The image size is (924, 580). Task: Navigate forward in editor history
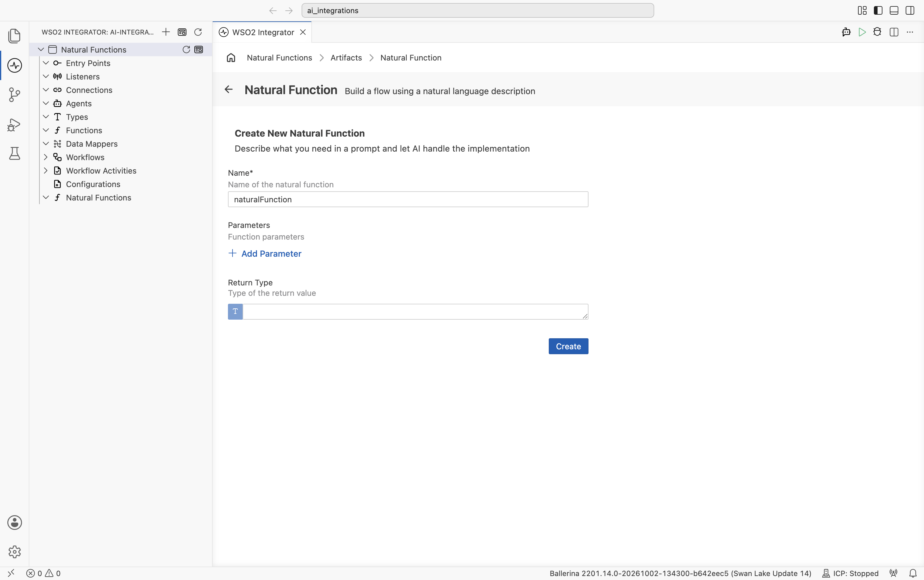289,10
